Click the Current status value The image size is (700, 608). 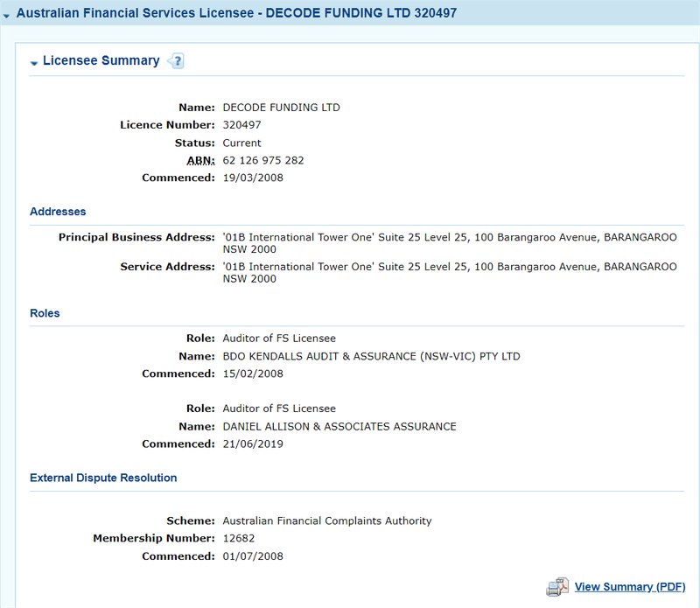(x=242, y=143)
